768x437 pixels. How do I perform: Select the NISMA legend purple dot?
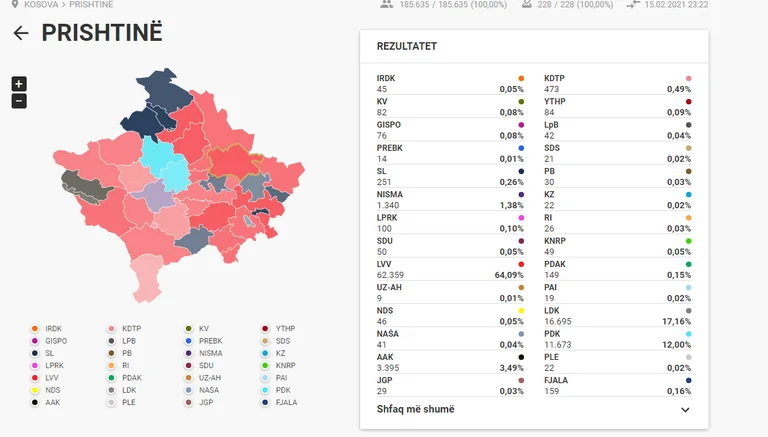[189, 353]
